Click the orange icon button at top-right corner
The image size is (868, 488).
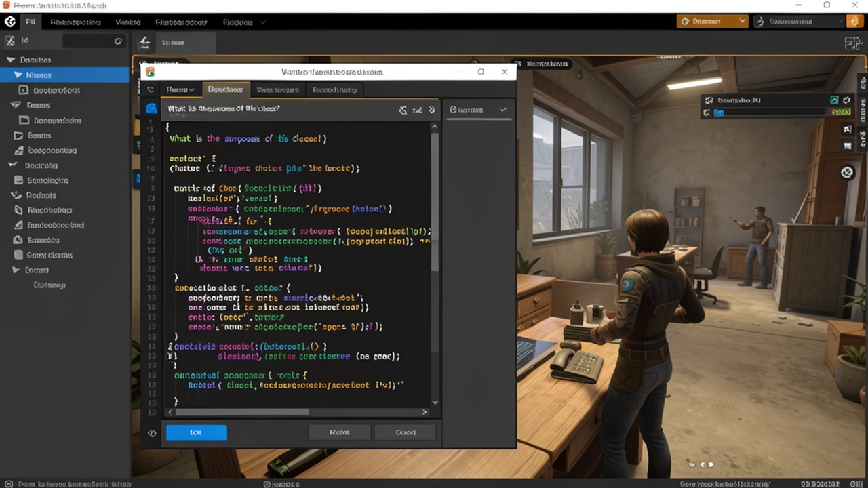pos(853,22)
